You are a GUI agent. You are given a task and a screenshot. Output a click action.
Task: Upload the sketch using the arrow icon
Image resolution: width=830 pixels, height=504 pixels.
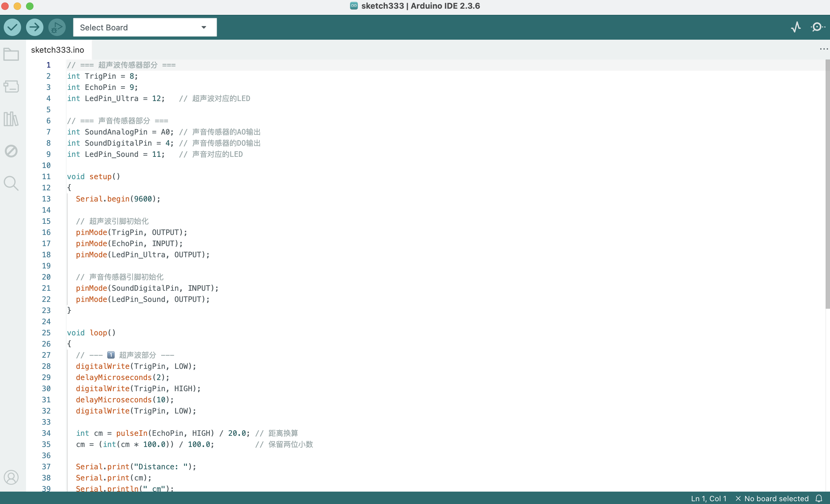click(34, 27)
